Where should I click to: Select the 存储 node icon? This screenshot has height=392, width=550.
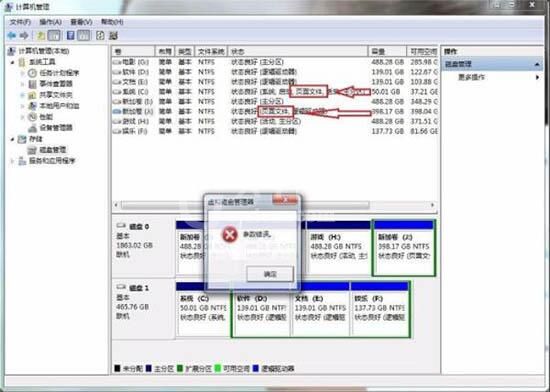22,139
